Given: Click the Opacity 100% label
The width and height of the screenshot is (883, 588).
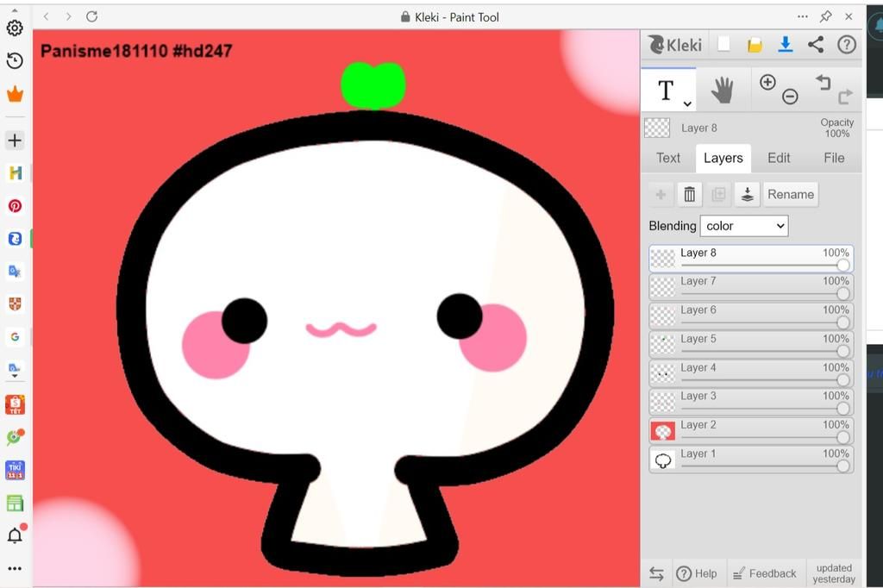Looking at the screenshot, I should 836,128.
